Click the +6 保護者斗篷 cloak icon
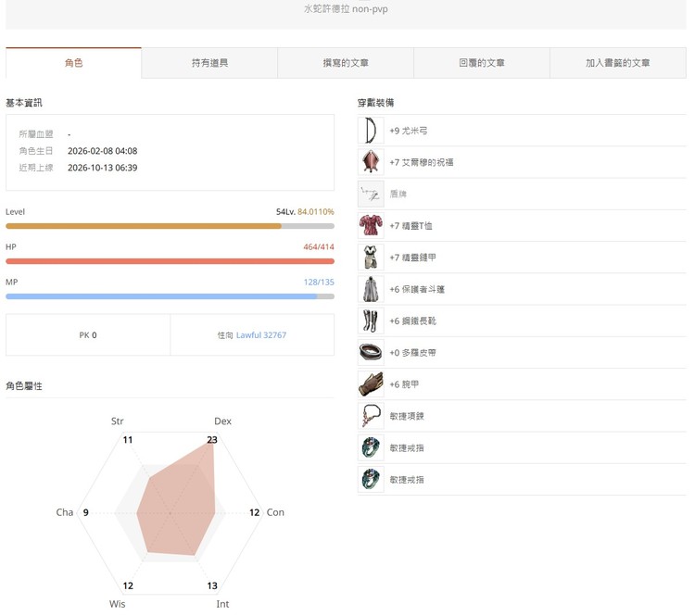 (371, 289)
